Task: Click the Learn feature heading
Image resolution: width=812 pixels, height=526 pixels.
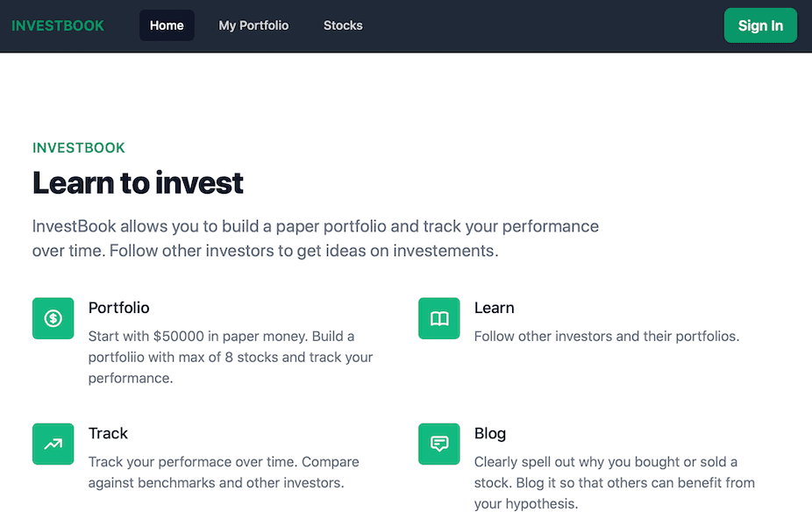Action: tap(494, 308)
